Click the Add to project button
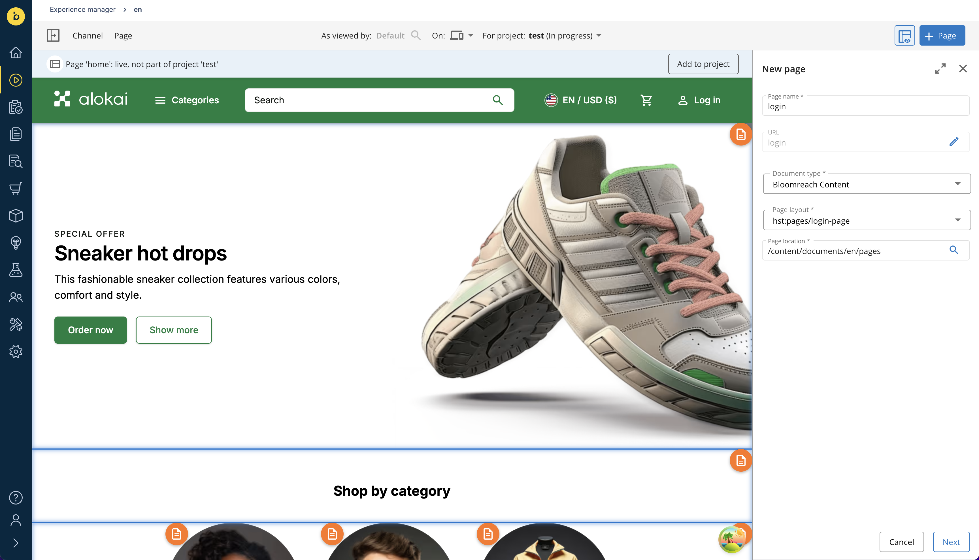Viewport: 979px width, 560px height. pos(703,64)
